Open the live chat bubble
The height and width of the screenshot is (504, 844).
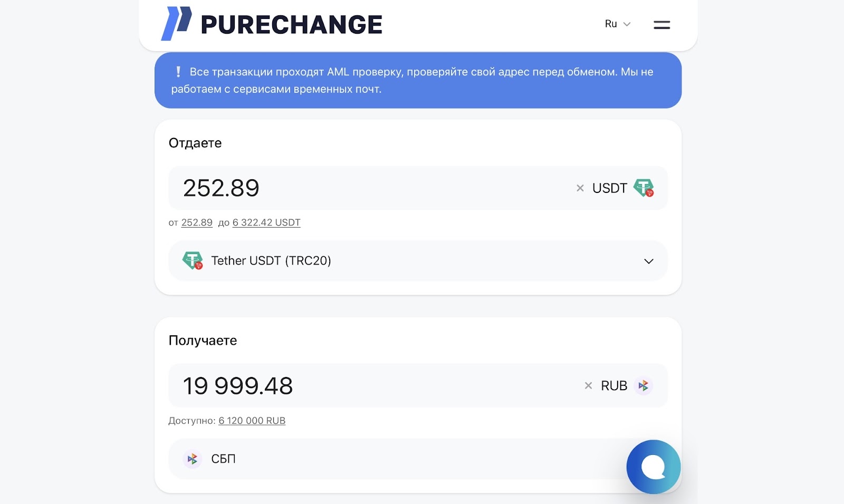[x=653, y=467]
